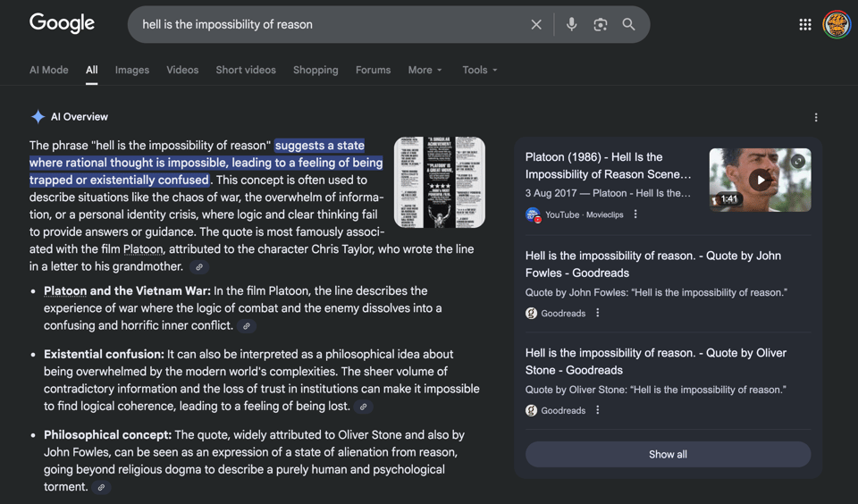
Task: Open the Google apps grid
Action: (x=804, y=25)
